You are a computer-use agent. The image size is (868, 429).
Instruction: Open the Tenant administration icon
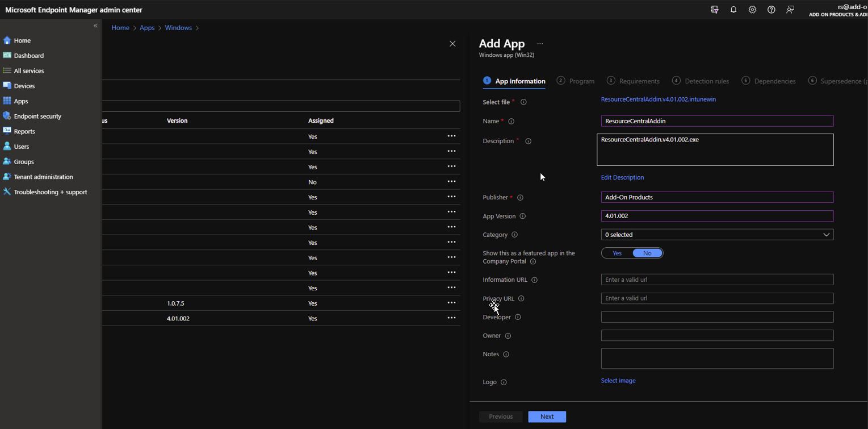tap(7, 177)
